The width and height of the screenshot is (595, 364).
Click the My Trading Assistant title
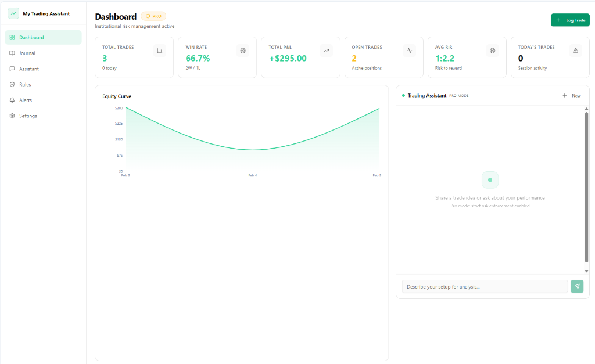click(46, 14)
